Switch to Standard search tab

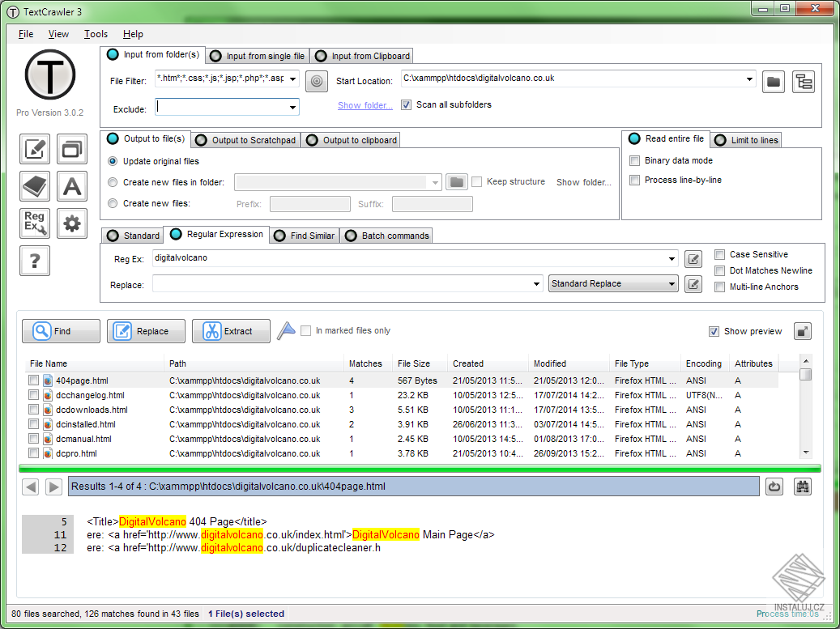click(x=133, y=236)
